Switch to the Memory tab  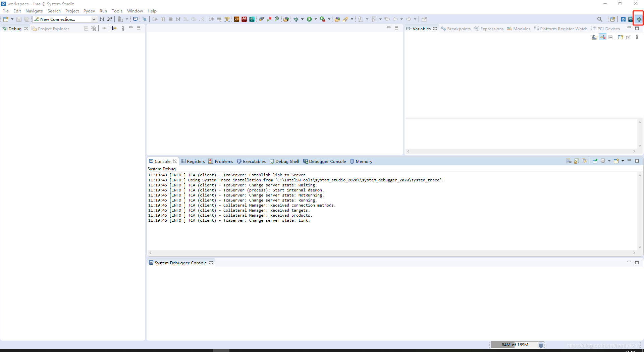(x=361, y=161)
